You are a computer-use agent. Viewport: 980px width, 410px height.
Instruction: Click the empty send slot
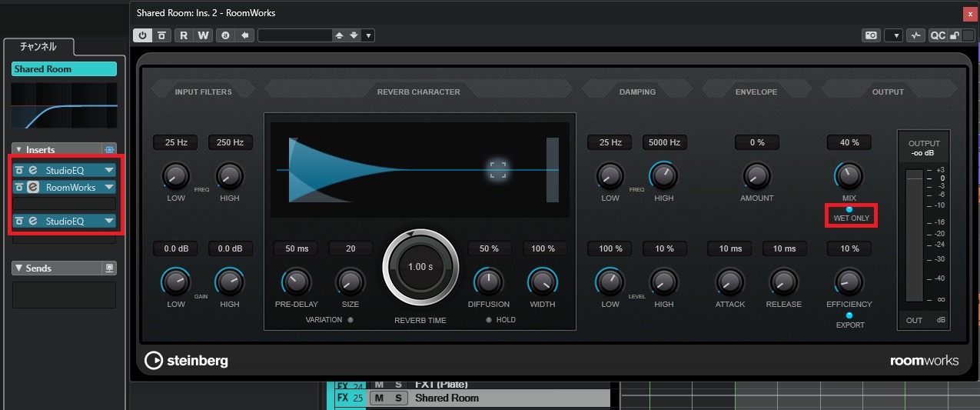pyautogui.click(x=65, y=295)
